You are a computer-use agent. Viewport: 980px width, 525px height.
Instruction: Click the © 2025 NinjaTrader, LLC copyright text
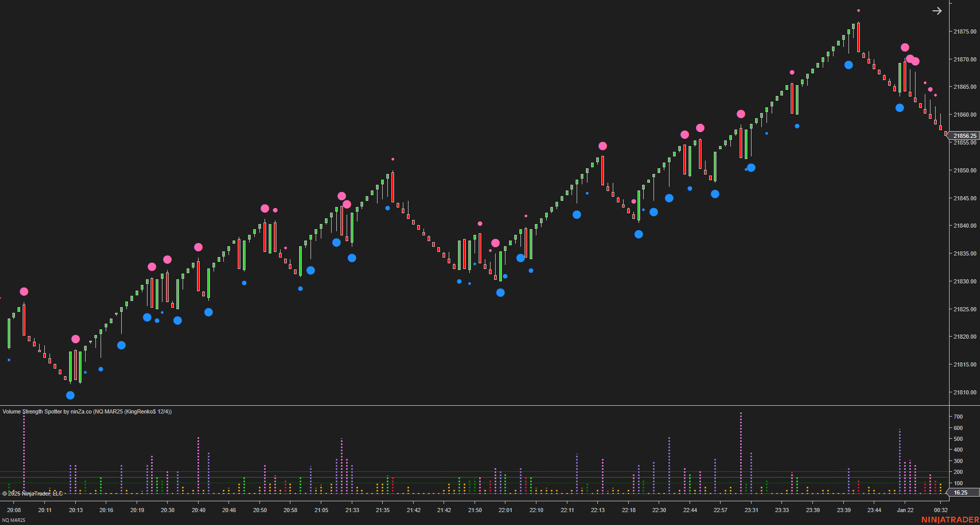(x=32, y=493)
